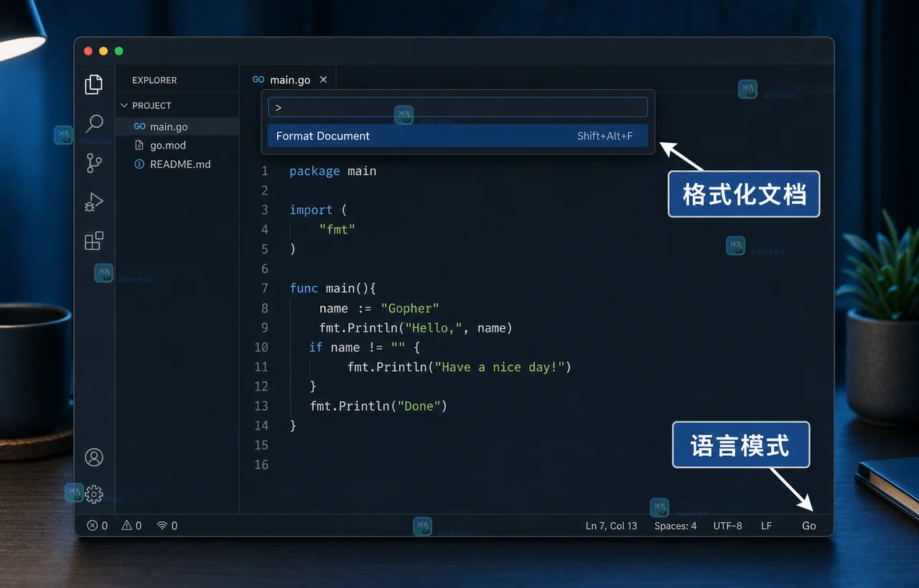Open the Run and Debug view icon

(94, 202)
